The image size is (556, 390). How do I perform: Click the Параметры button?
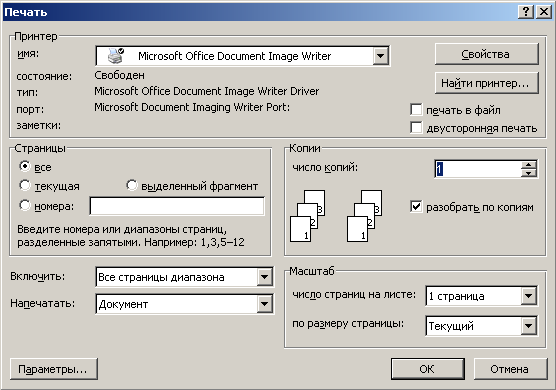pyautogui.click(x=54, y=369)
